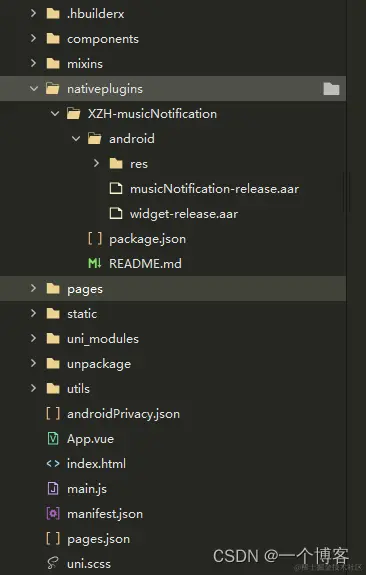366x575 pixels.
Task: Select the nativeplugins folder name
Action: point(105,89)
